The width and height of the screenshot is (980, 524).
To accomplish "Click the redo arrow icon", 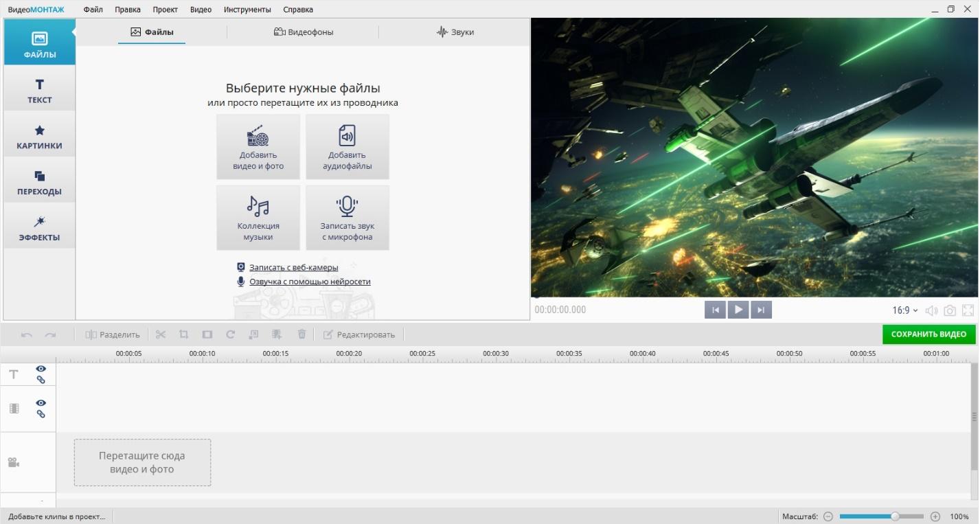I will pos(50,334).
